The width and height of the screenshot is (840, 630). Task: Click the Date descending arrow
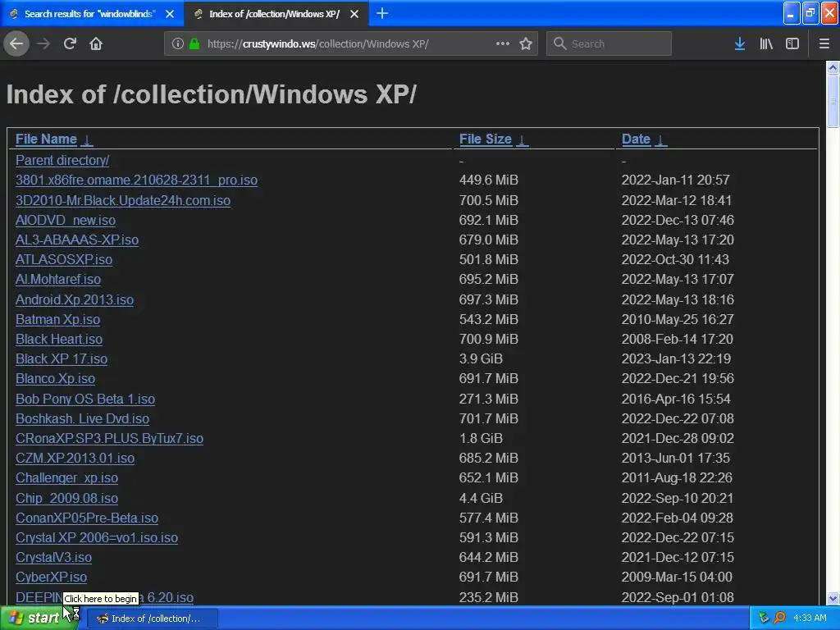[x=661, y=140]
